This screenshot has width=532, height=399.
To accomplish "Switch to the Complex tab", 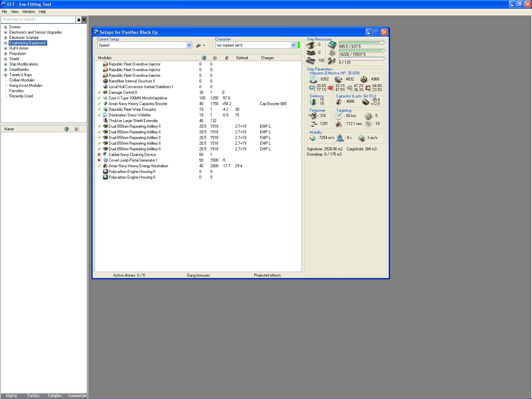I will (x=55, y=396).
